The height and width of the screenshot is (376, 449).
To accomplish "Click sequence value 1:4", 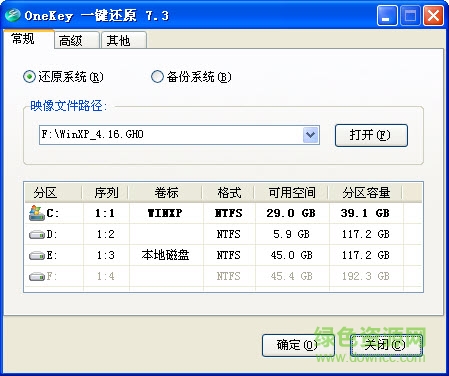I will pos(105,276).
